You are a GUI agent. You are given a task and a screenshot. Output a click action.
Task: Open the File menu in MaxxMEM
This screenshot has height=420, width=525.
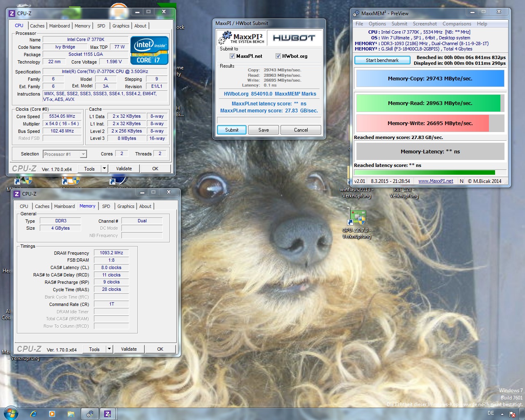point(359,24)
